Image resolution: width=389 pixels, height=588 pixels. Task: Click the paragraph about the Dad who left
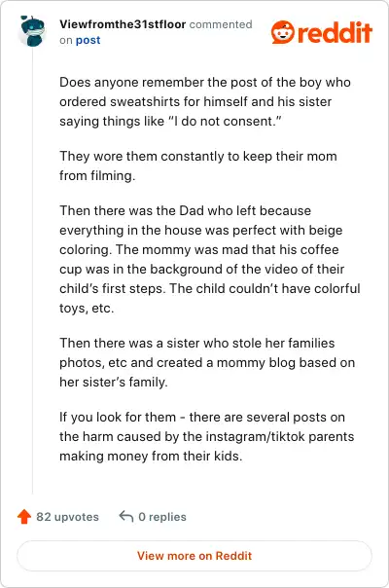(x=210, y=259)
